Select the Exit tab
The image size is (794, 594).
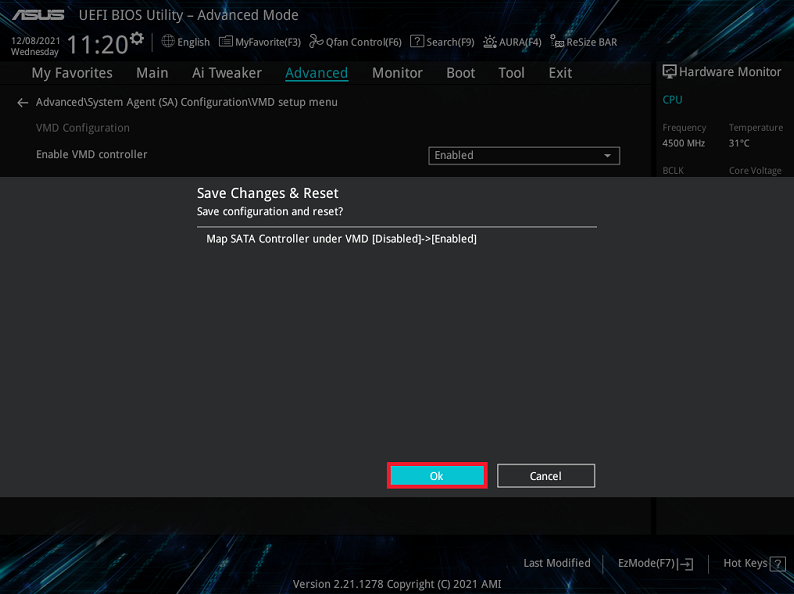pyautogui.click(x=560, y=73)
